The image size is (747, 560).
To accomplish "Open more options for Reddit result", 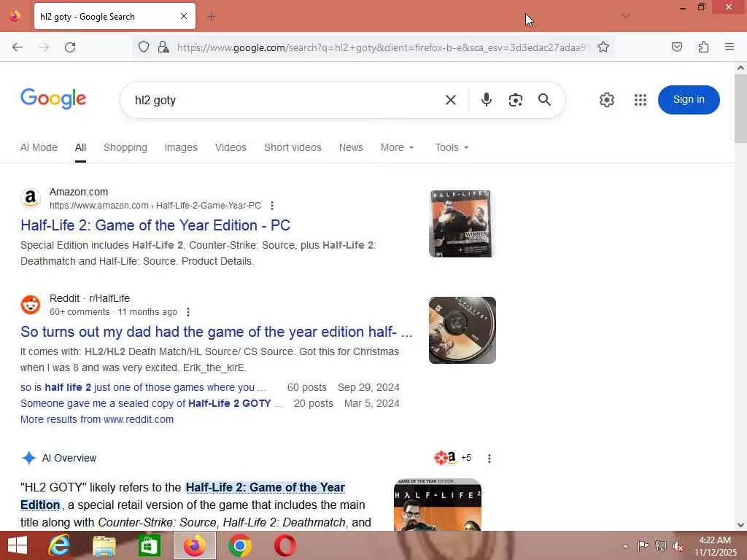I will point(188,312).
